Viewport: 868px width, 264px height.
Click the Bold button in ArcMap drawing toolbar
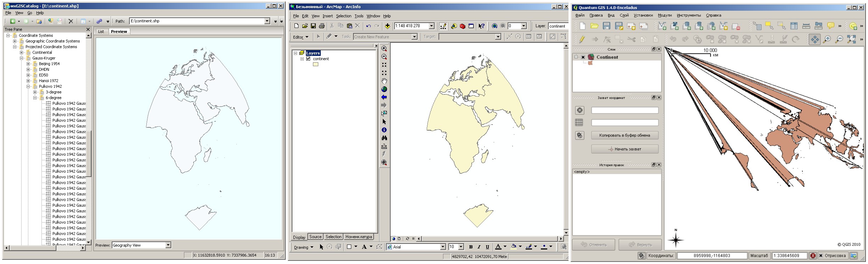click(471, 247)
